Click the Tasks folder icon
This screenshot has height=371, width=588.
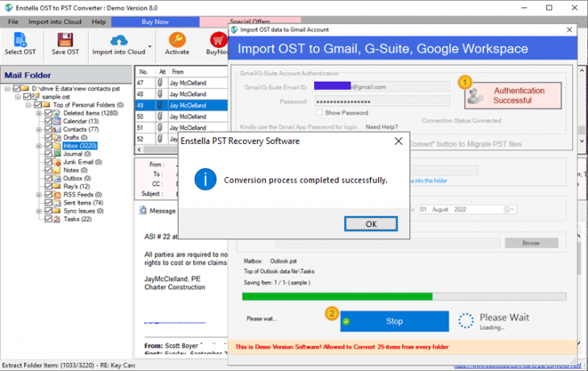[x=57, y=219]
